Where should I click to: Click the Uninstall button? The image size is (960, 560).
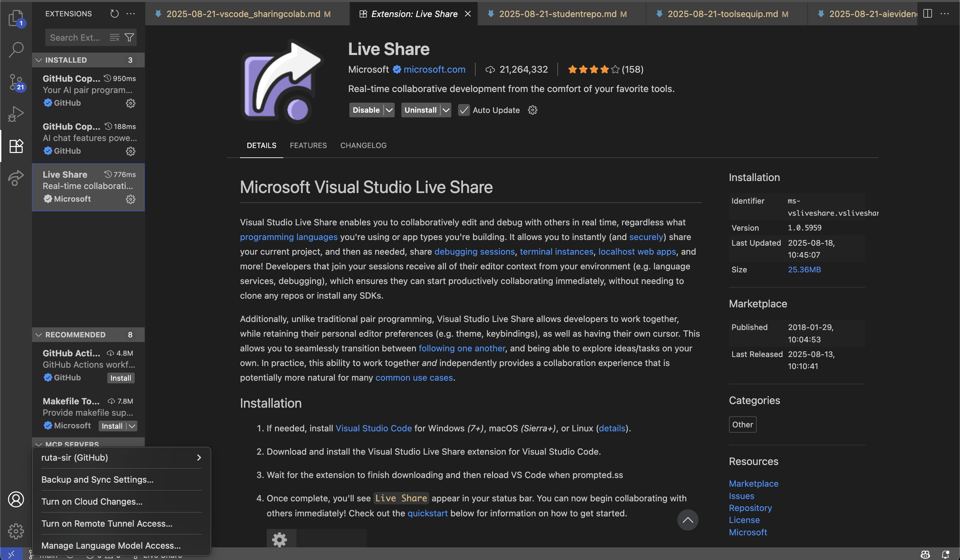421,110
